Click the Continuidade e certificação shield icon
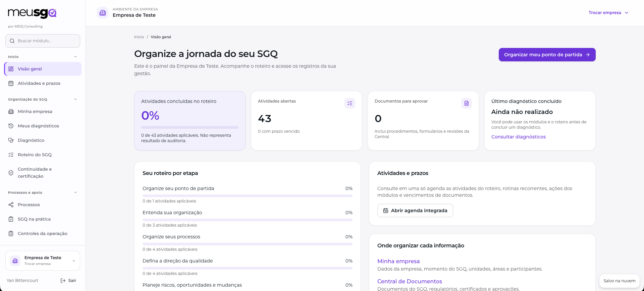644x291 pixels. point(11,173)
